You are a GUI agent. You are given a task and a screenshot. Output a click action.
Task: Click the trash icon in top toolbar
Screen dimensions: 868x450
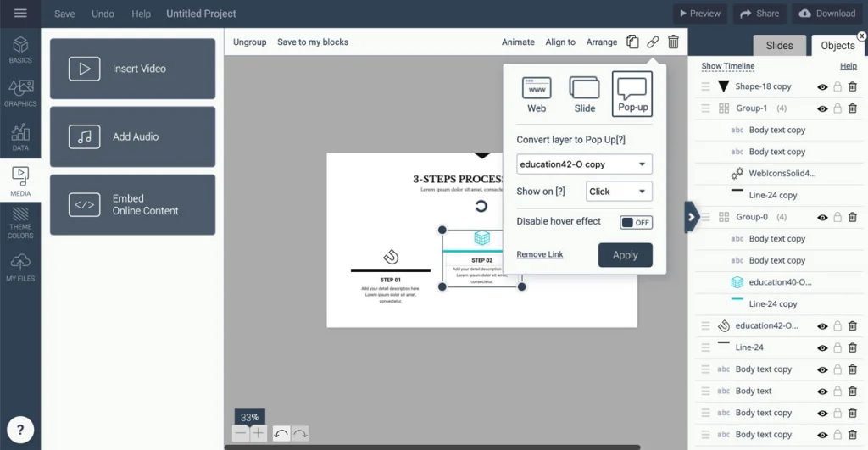pyautogui.click(x=673, y=42)
